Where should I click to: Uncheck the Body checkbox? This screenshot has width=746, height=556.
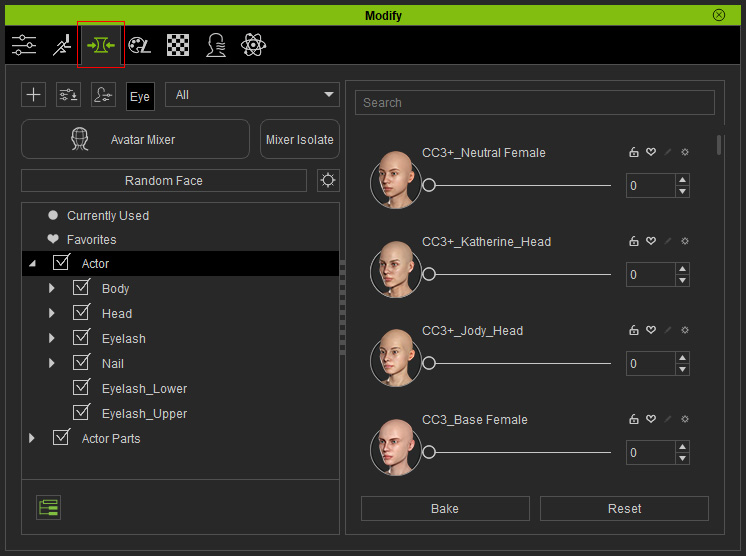[81, 287]
